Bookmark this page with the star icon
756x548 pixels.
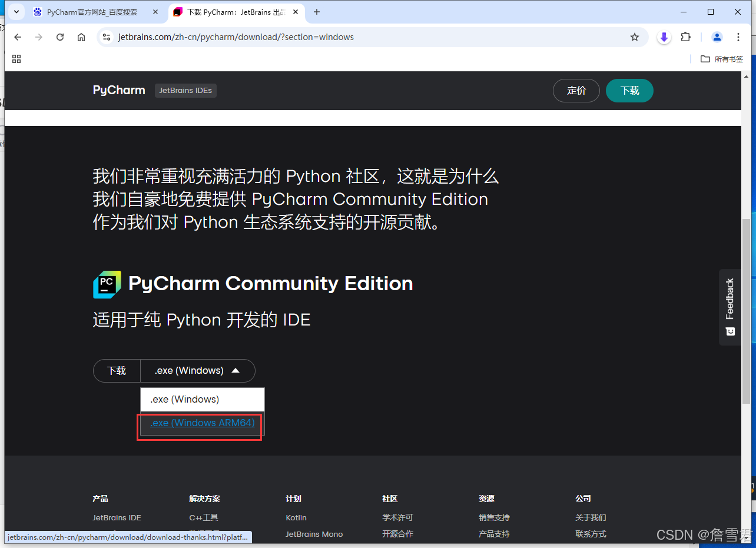coord(635,37)
